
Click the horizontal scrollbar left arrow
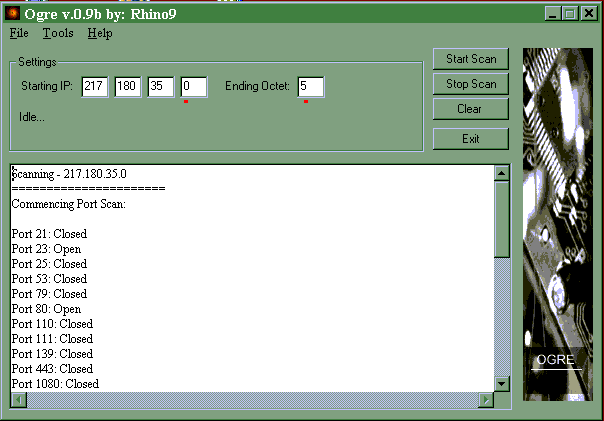click(17, 399)
